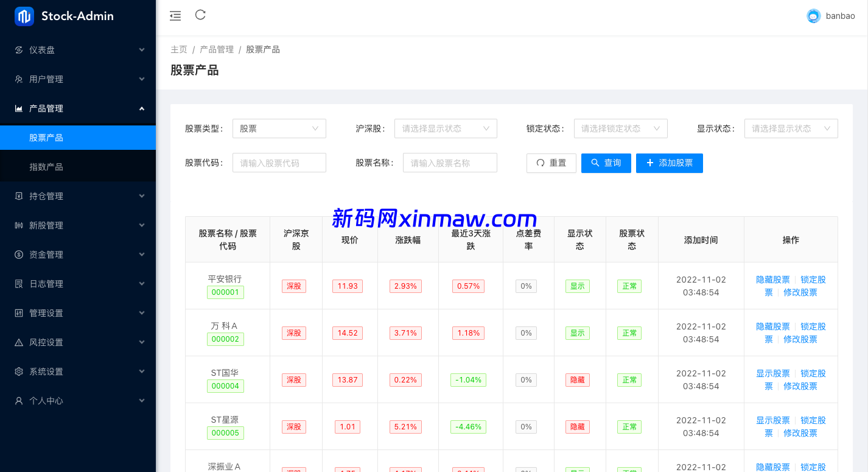Image resolution: width=868 pixels, height=472 pixels.
Task: Click the 查询 search button
Action: (x=606, y=163)
